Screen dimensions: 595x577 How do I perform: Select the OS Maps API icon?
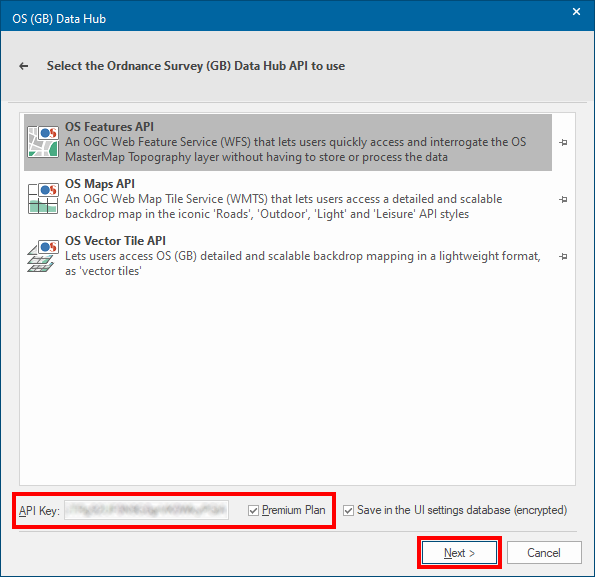click(x=43, y=199)
